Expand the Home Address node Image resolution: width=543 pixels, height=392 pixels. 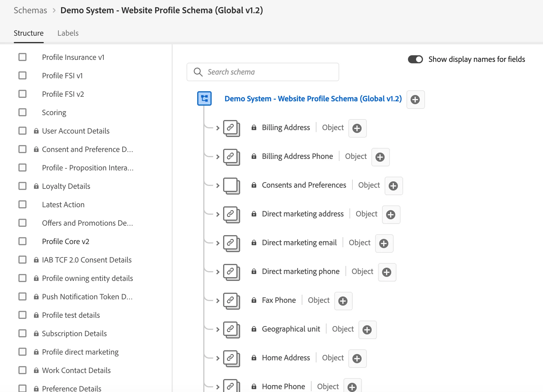[218, 358]
